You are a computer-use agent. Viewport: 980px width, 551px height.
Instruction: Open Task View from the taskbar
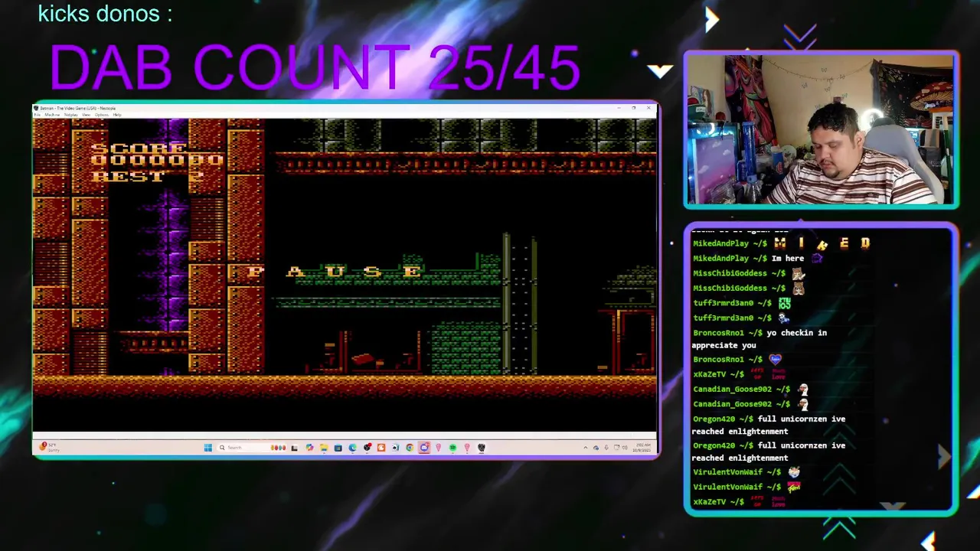pyautogui.click(x=294, y=448)
